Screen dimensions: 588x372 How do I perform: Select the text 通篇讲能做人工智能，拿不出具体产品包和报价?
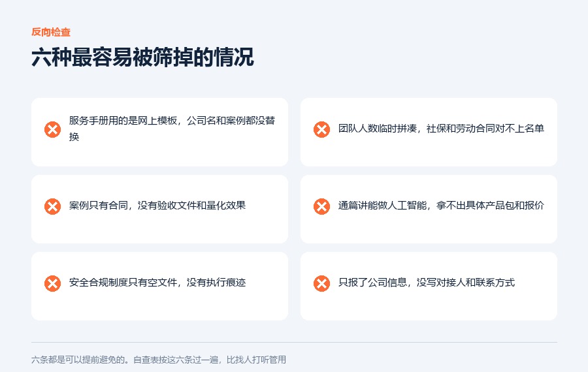(x=441, y=206)
